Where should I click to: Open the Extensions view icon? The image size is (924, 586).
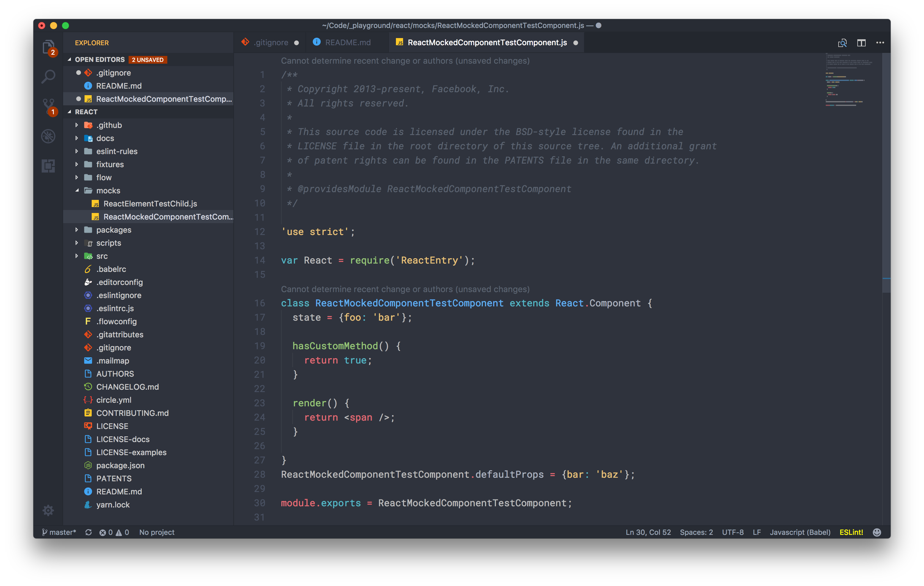48,166
